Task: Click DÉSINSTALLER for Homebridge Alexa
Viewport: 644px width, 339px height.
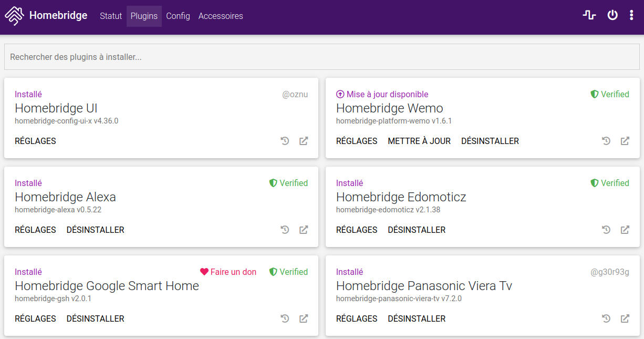Action: [96, 230]
